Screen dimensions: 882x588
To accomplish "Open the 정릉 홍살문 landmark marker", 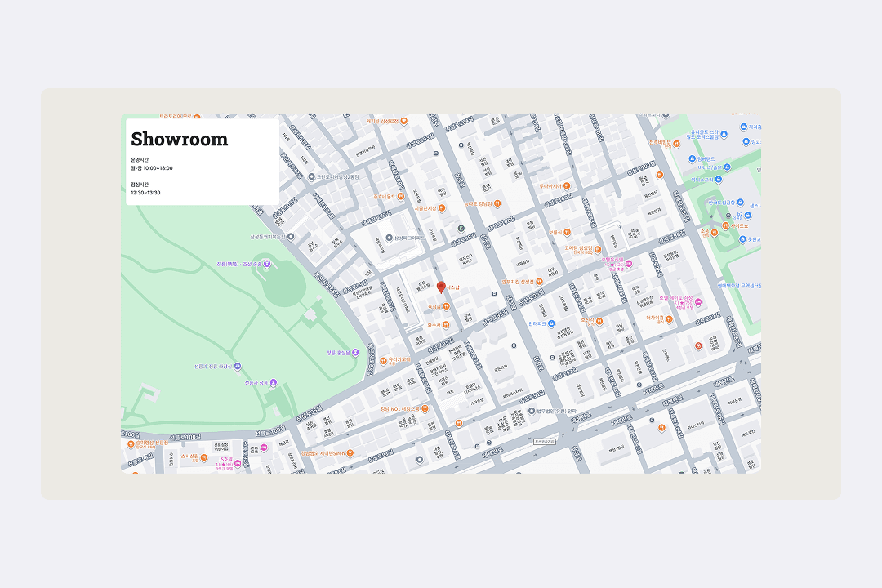I will [x=355, y=353].
